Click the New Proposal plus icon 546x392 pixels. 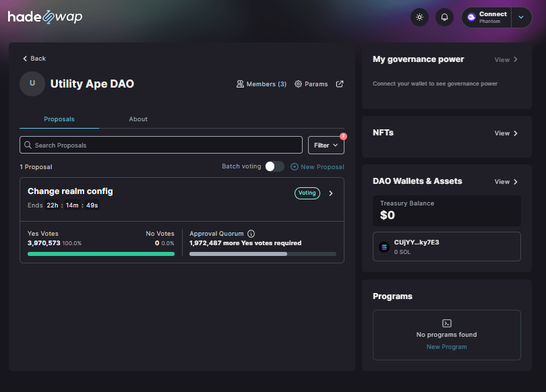pyautogui.click(x=295, y=166)
